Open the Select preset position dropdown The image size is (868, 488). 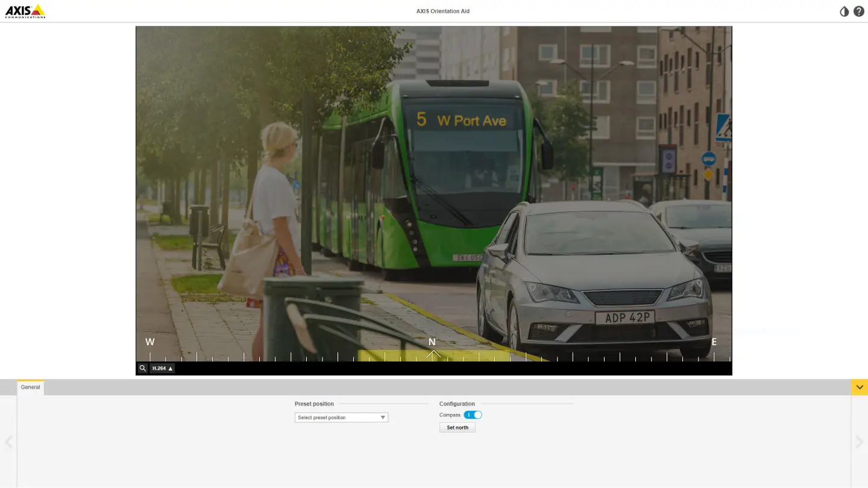point(341,418)
